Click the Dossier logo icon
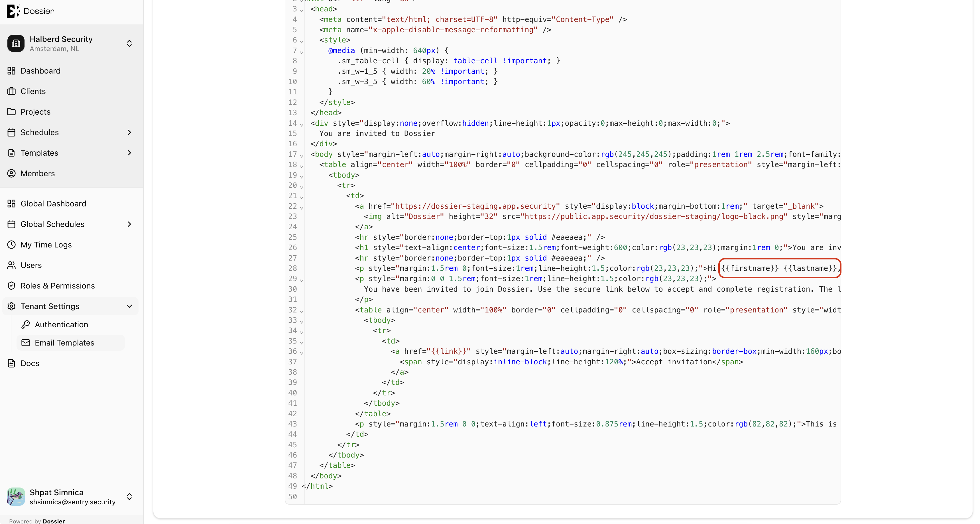 tap(13, 11)
